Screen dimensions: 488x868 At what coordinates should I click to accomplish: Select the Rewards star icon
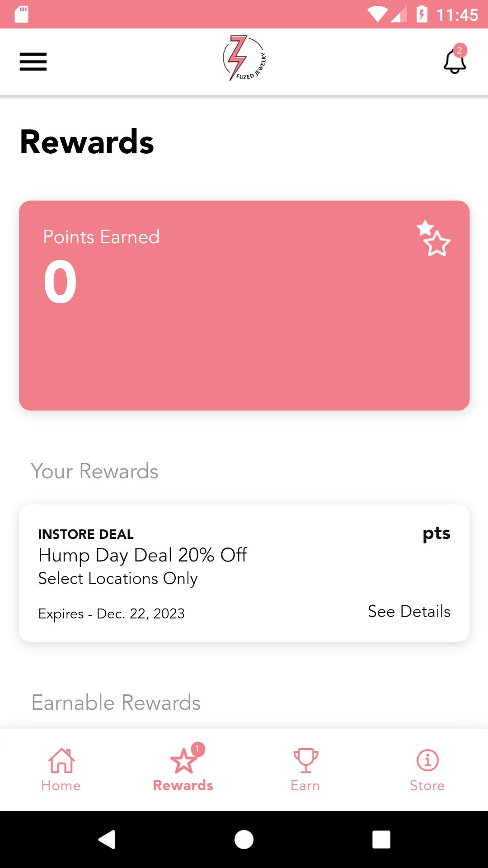click(x=183, y=760)
